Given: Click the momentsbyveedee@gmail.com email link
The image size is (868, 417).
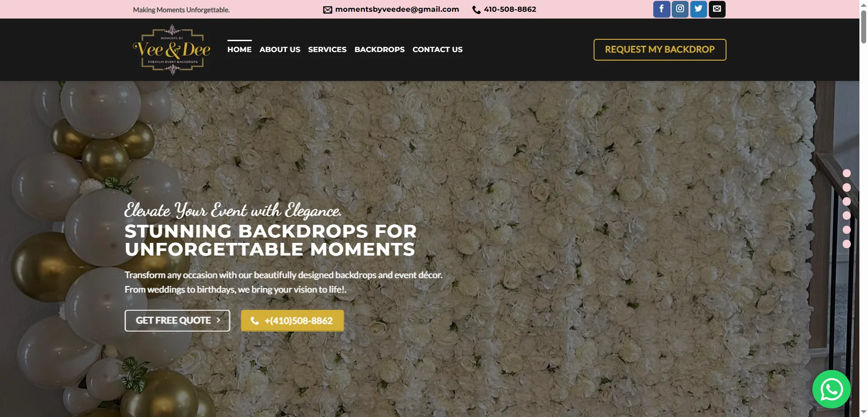Looking at the screenshot, I should (x=397, y=9).
